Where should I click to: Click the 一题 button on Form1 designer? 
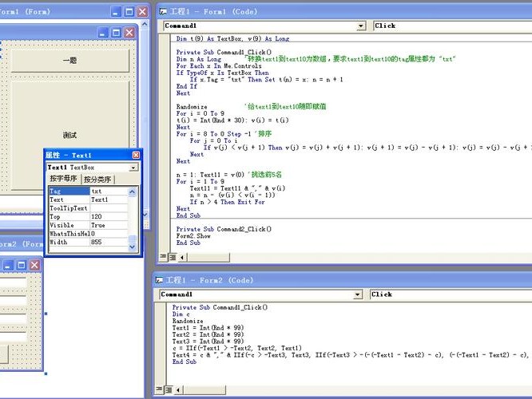70,61
